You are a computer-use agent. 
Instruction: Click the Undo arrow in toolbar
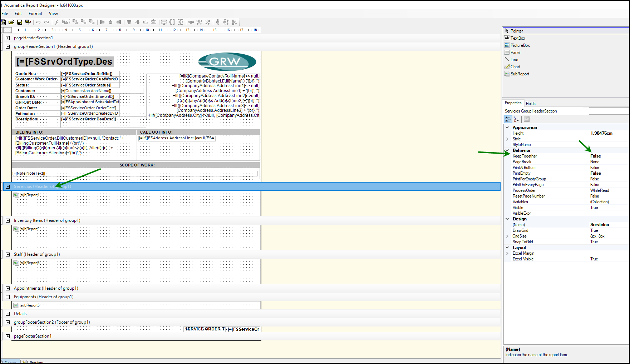(x=38, y=22)
